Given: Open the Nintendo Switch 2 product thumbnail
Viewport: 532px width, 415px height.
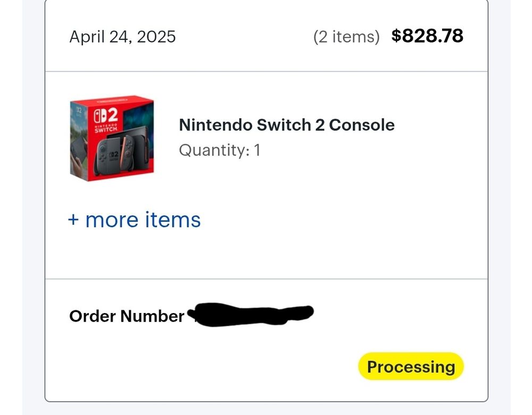Looking at the screenshot, I should [x=112, y=138].
